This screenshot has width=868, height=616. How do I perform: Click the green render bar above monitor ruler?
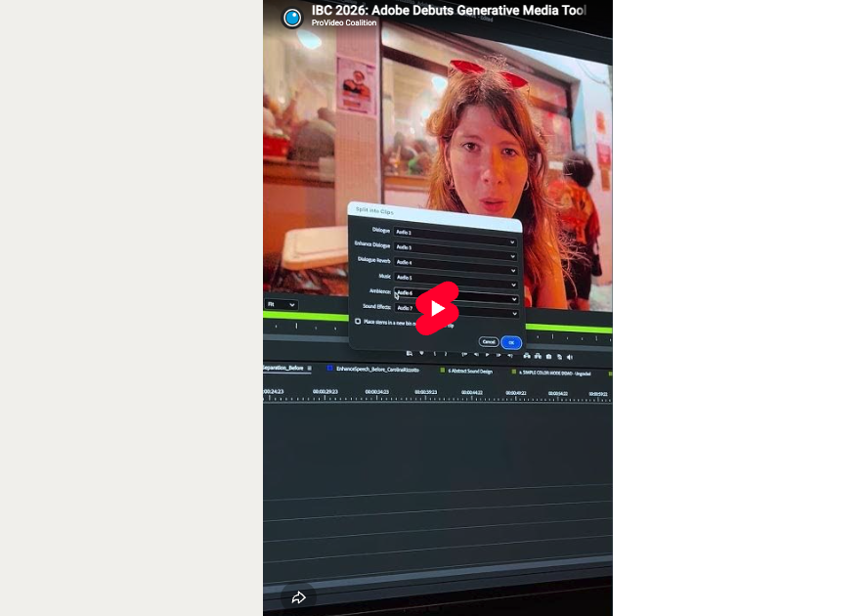tap(306, 316)
